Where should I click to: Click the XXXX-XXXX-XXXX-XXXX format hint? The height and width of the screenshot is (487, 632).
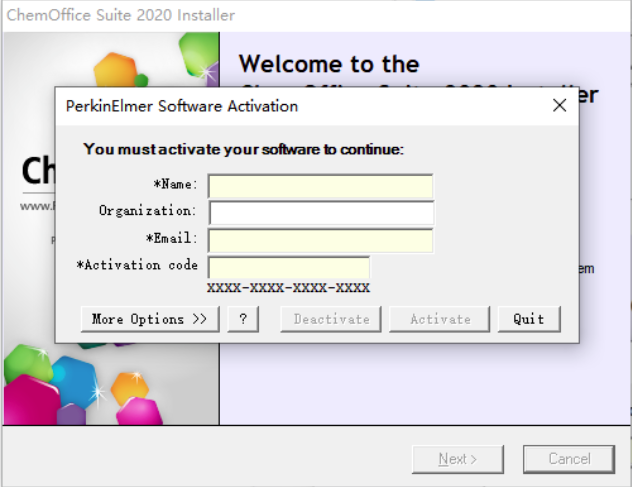point(288,288)
